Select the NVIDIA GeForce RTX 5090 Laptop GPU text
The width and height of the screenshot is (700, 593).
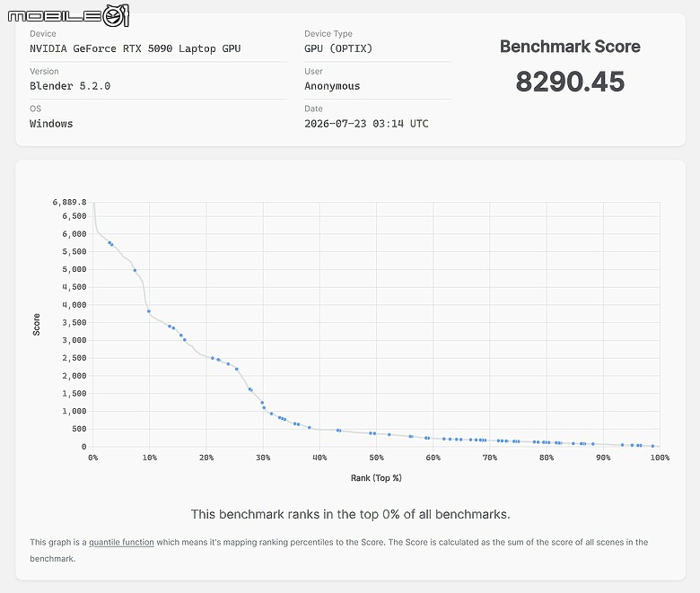click(136, 48)
